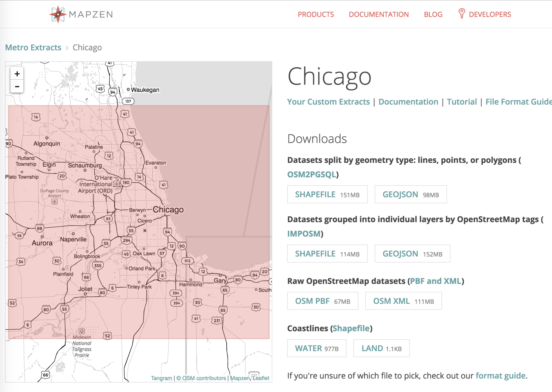Click the Algonquin label on the map
552x392 pixels.
[47, 143]
